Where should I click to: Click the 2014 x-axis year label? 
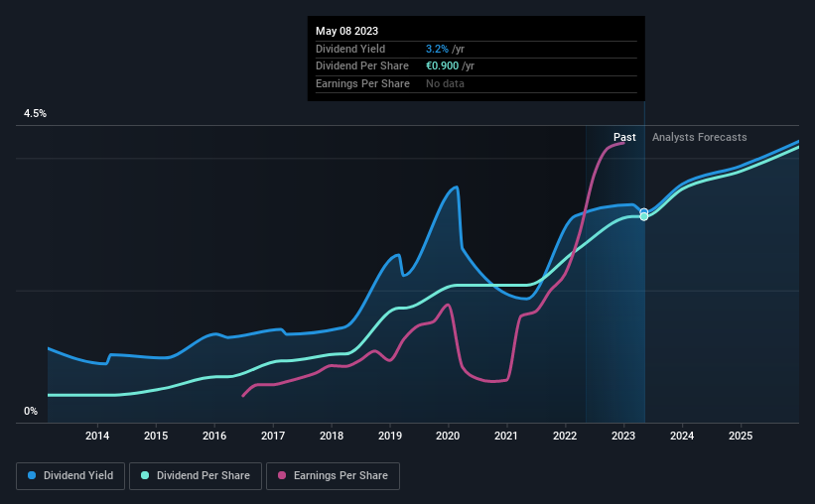pyautogui.click(x=97, y=436)
